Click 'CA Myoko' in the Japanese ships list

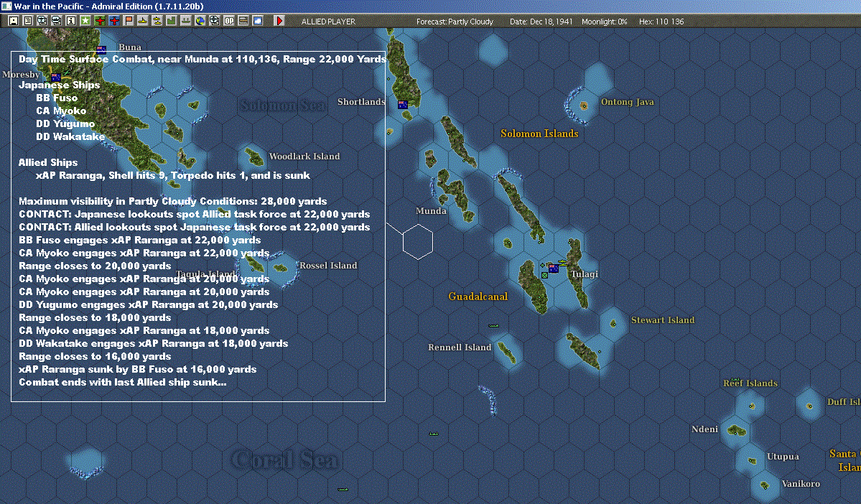tap(61, 111)
